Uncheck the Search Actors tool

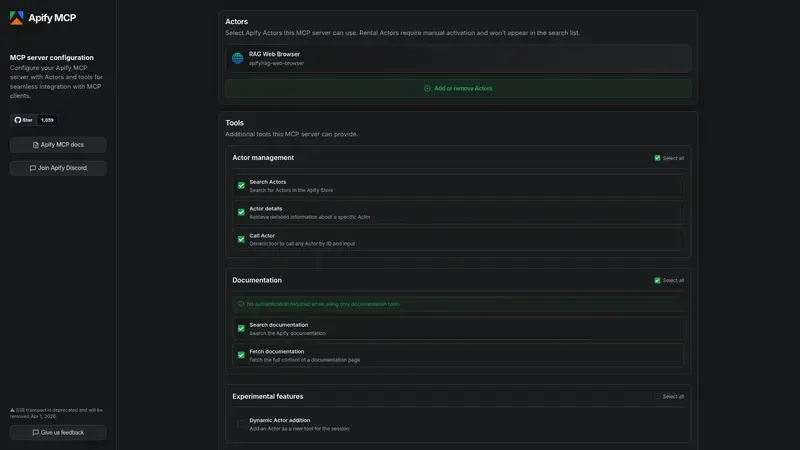coord(241,186)
